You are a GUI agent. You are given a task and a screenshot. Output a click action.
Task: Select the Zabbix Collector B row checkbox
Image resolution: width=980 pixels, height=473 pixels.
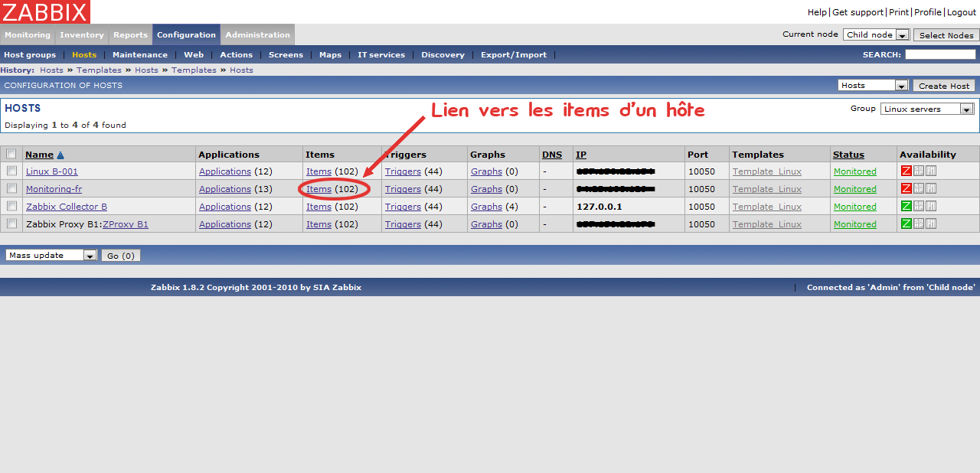(x=11, y=207)
